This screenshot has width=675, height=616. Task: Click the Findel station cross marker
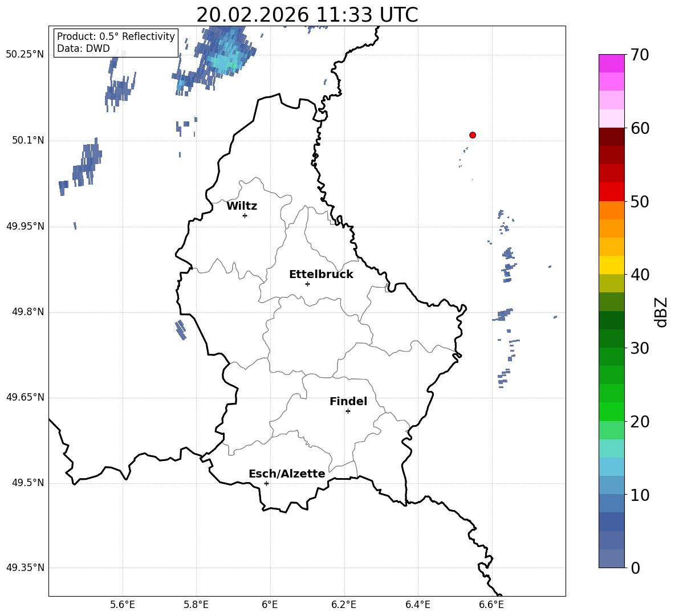click(x=348, y=411)
